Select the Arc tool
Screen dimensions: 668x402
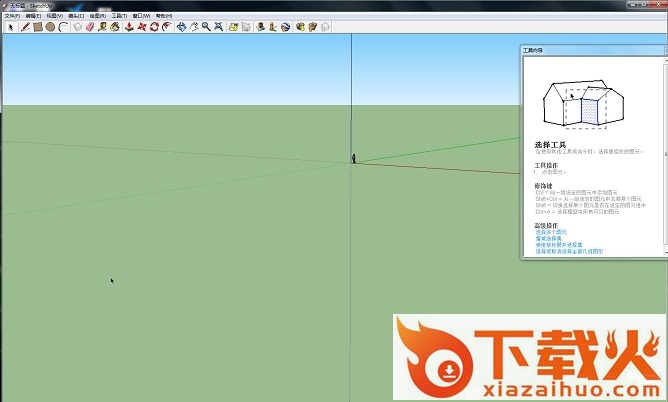click(63, 27)
